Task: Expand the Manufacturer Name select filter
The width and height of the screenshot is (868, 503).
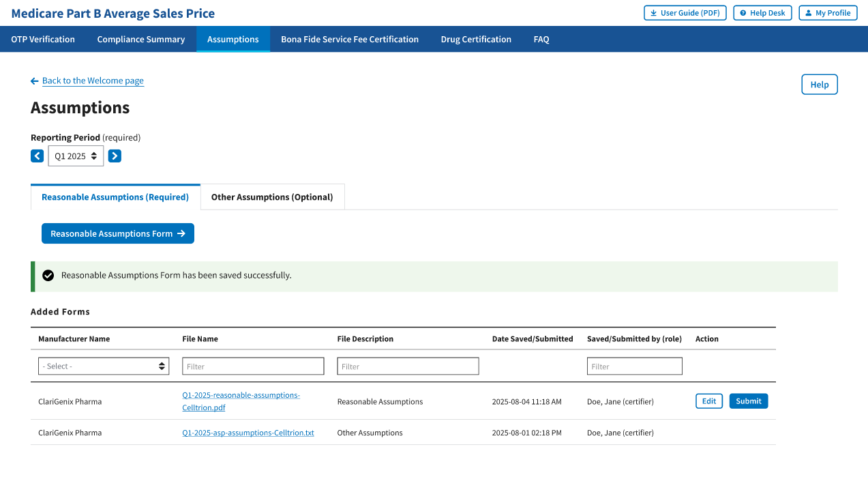Action: pos(104,367)
